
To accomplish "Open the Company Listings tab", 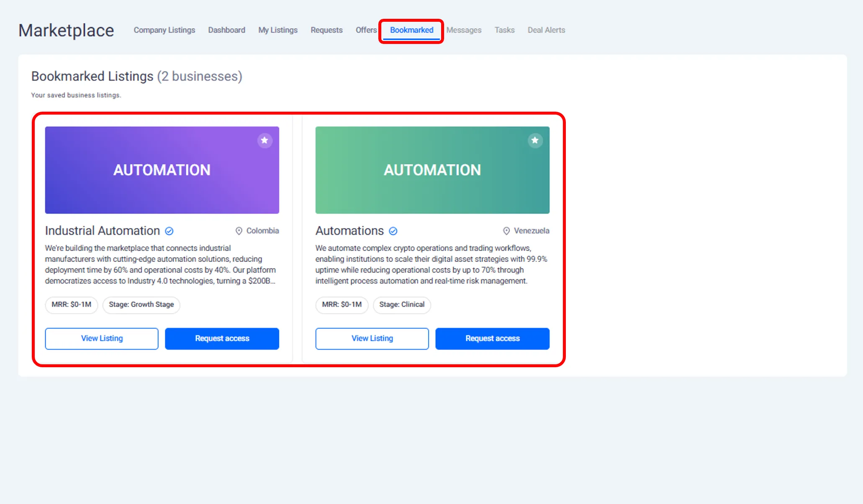I will (x=164, y=30).
